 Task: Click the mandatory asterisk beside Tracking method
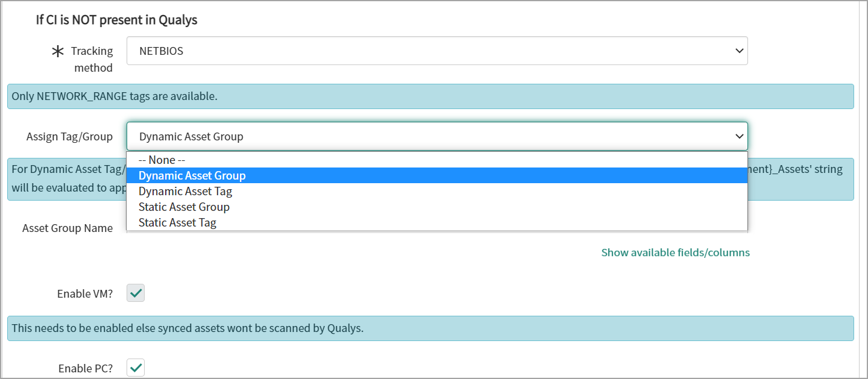pyautogui.click(x=58, y=52)
